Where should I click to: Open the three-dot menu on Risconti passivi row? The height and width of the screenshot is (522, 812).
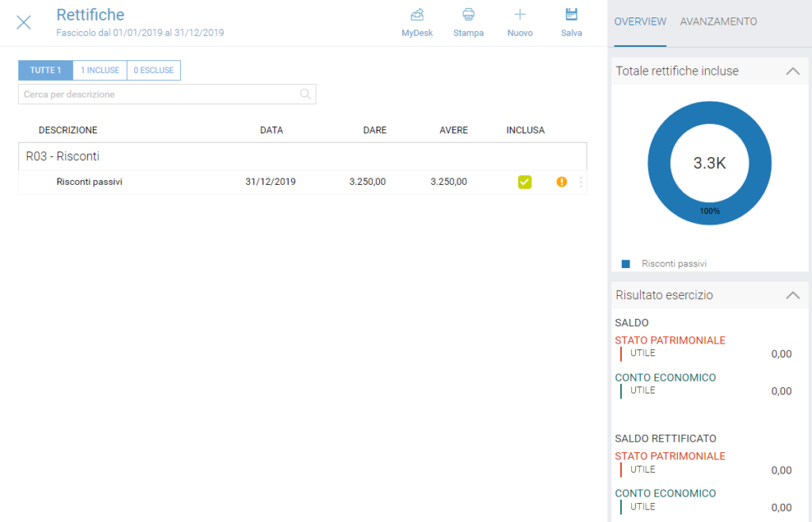click(581, 182)
